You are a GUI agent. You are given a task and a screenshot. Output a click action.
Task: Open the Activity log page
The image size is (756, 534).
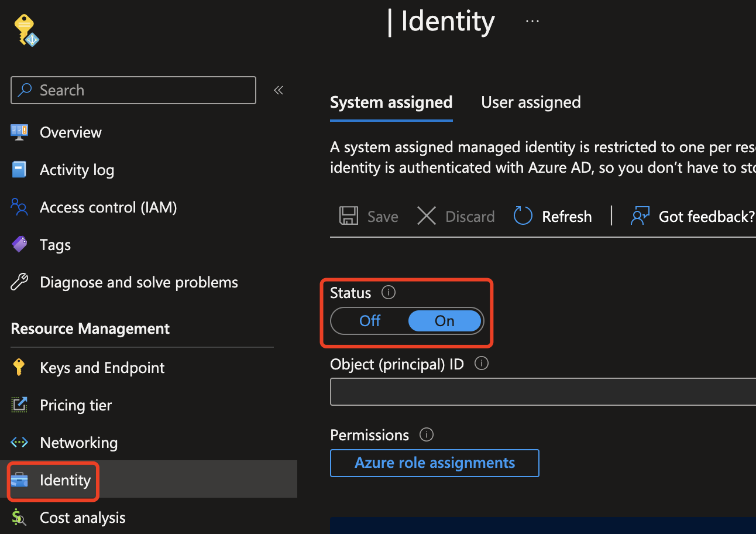77,169
